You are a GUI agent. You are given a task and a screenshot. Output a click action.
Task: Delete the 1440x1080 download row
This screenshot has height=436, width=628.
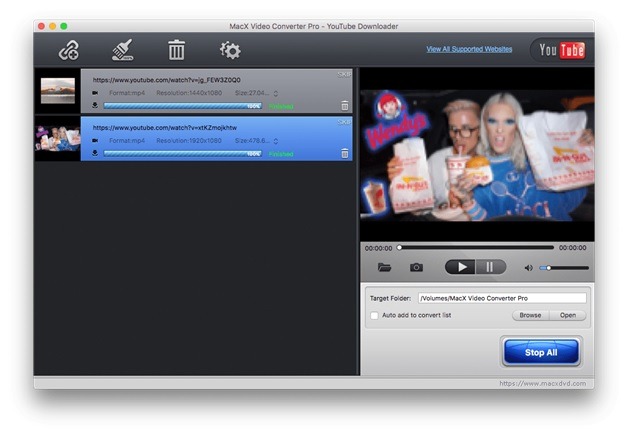[344, 106]
